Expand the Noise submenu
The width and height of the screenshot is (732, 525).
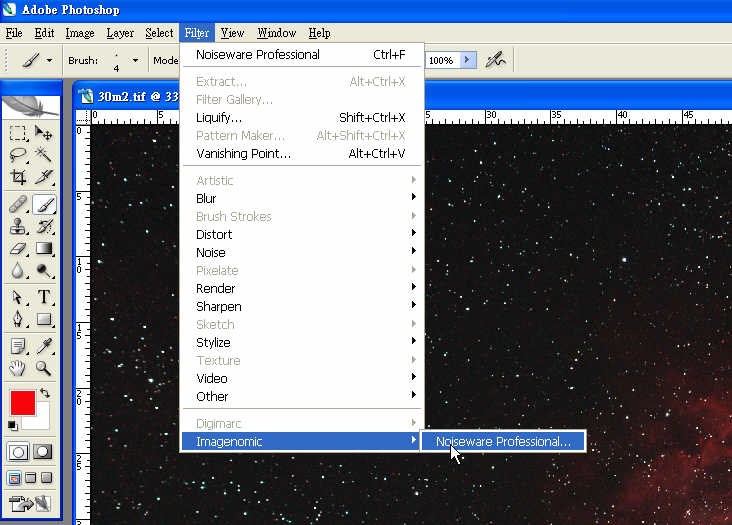click(x=303, y=252)
